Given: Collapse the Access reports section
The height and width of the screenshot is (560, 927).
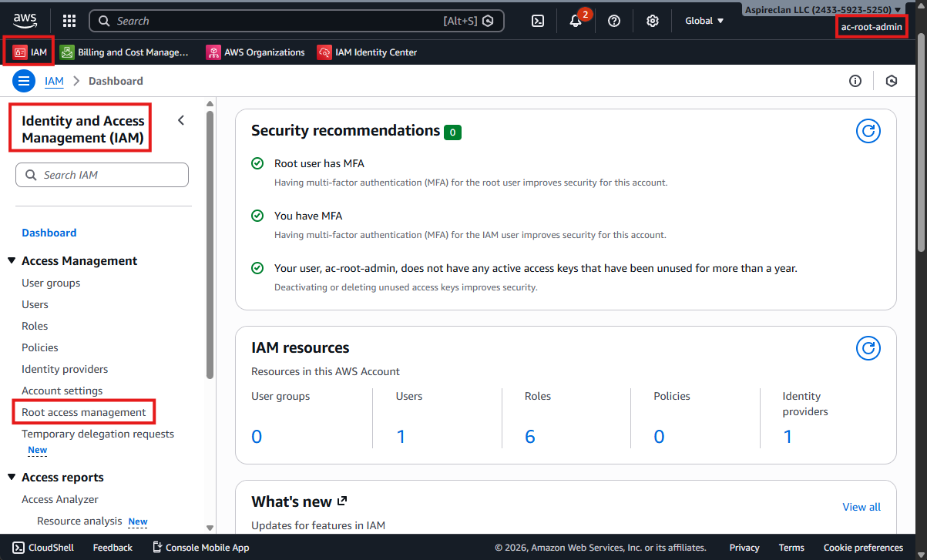Looking at the screenshot, I should 12,478.
